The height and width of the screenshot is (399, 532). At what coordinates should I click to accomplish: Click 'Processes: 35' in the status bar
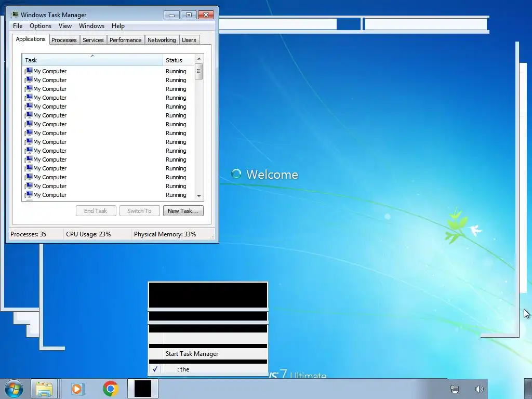(28, 234)
